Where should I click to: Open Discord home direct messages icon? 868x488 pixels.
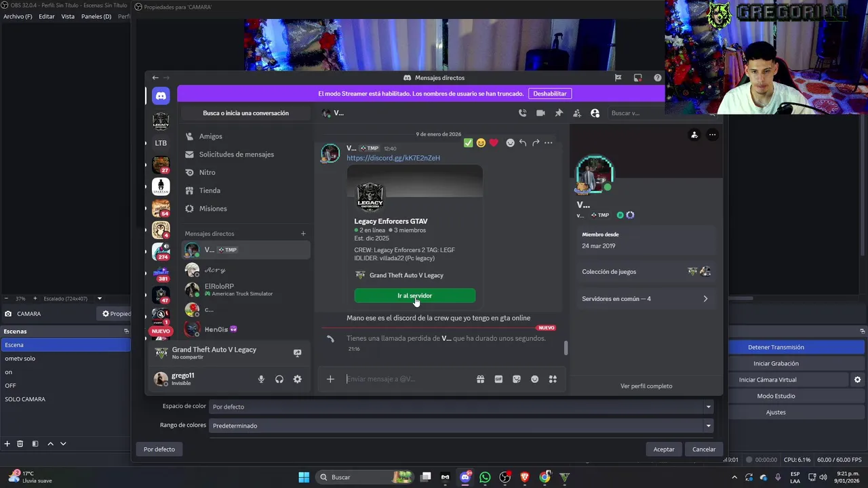pos(161,96)
